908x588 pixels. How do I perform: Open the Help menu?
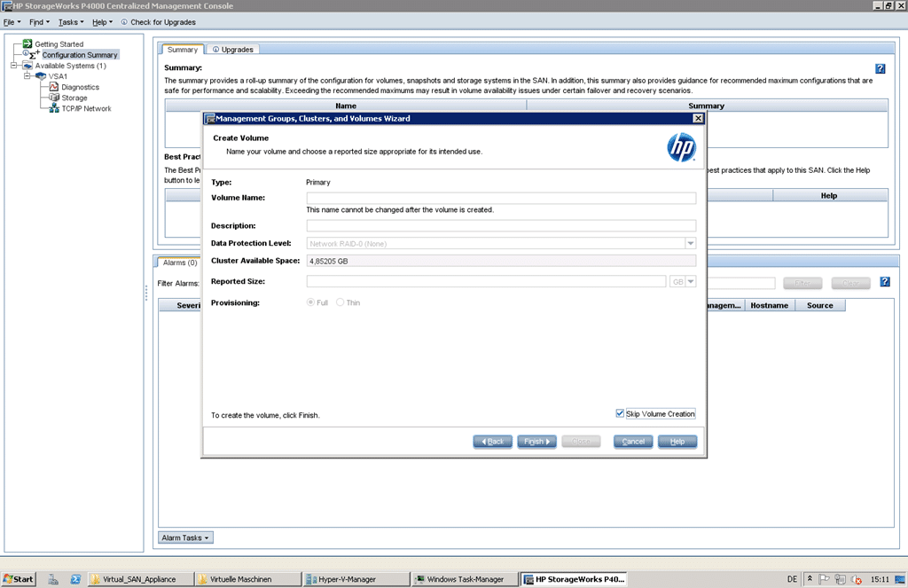[x=103, y=22]
